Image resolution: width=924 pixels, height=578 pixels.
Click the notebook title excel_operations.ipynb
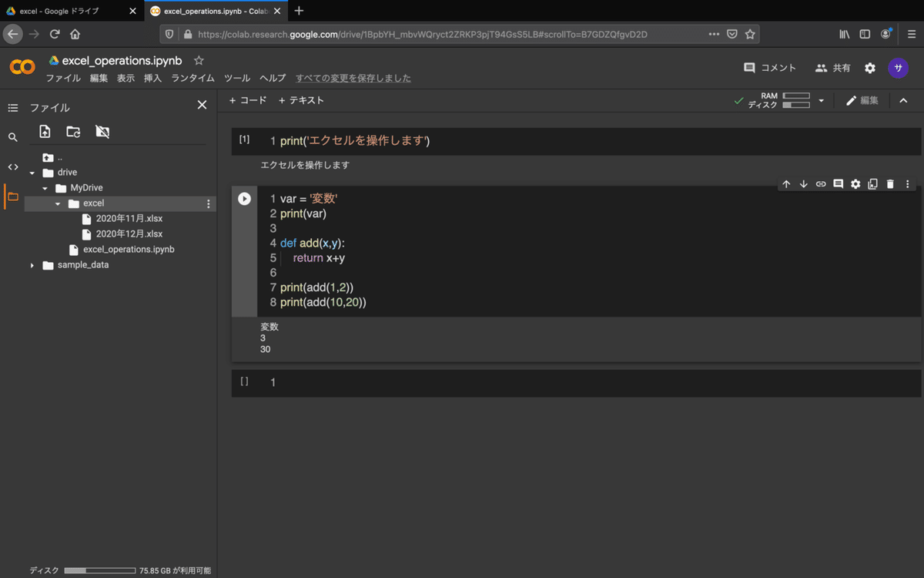(x=122, y=60)
